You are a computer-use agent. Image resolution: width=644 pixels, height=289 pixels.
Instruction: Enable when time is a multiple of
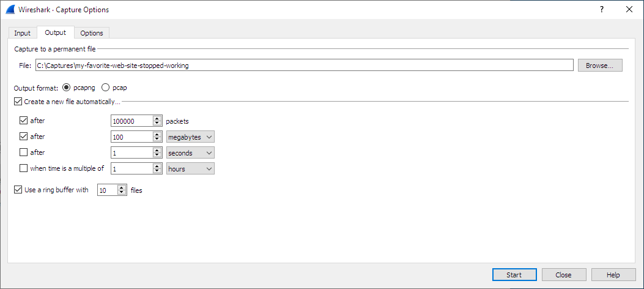pos(24,168)
